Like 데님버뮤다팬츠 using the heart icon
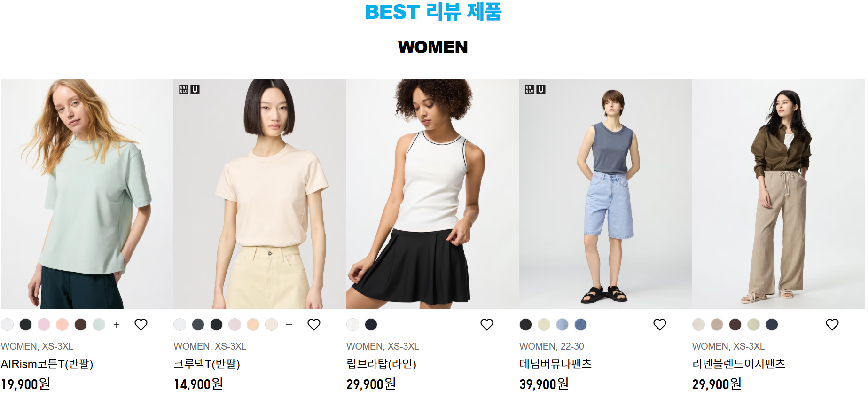 [660, 324]
